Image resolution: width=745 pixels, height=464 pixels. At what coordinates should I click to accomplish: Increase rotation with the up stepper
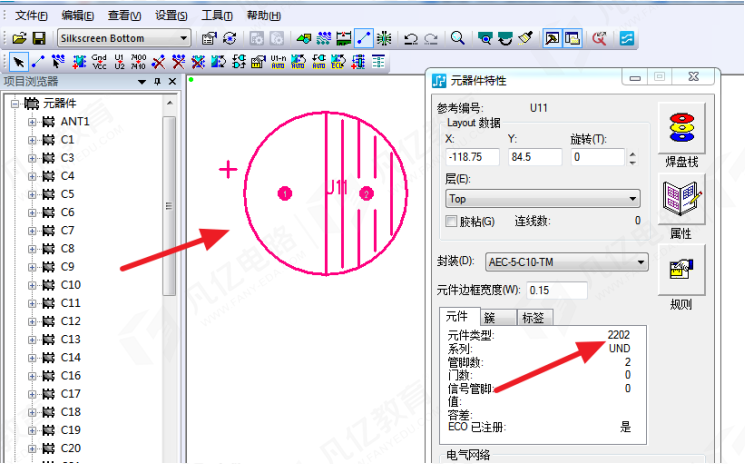632,154
